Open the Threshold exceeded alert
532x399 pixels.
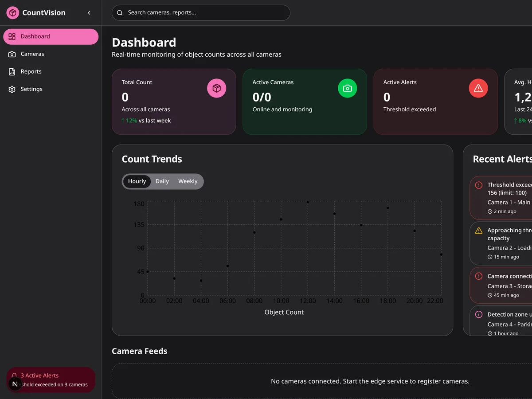[x=501, y=198]
